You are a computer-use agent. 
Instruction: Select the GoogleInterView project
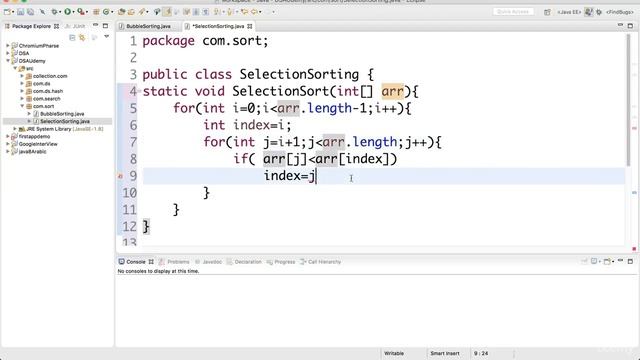[x=38, y=144]
